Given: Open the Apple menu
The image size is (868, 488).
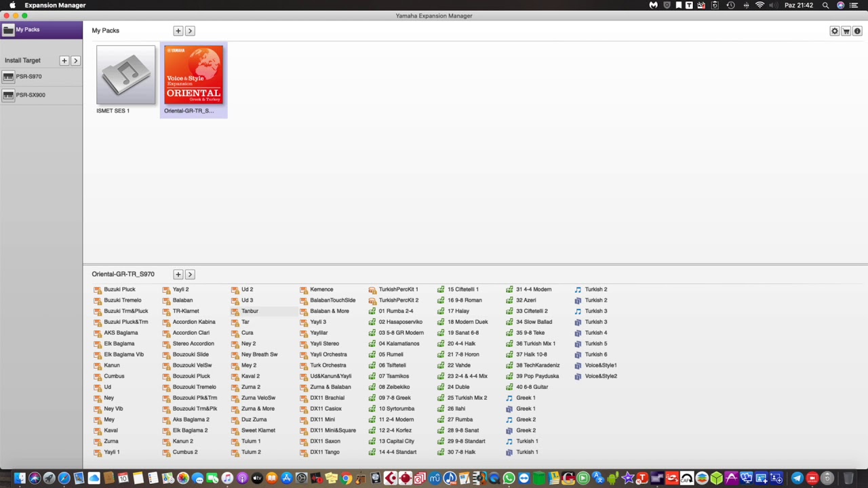Looking at the screenshot, I should [x=12, y=5].
